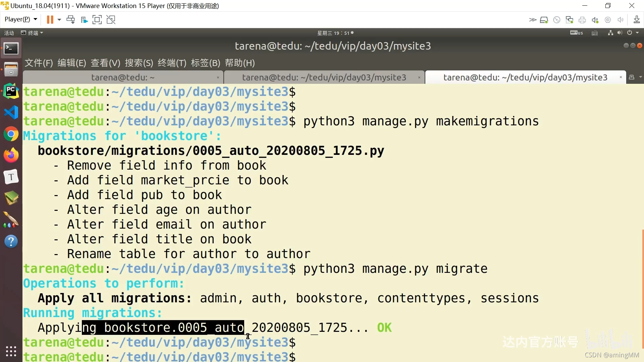644x362 pixels.
Task: Open Typora text editor icon
Action: click(x=11, y=177)
